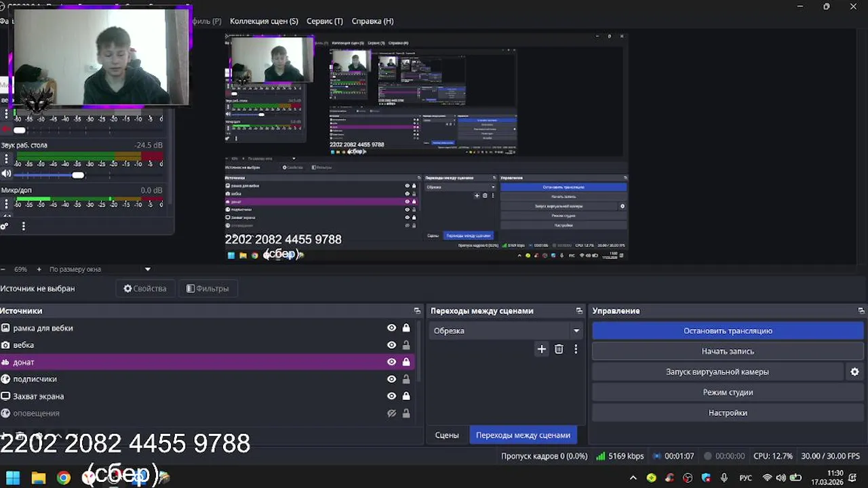Click the 5169 kbps status entry

620,456
